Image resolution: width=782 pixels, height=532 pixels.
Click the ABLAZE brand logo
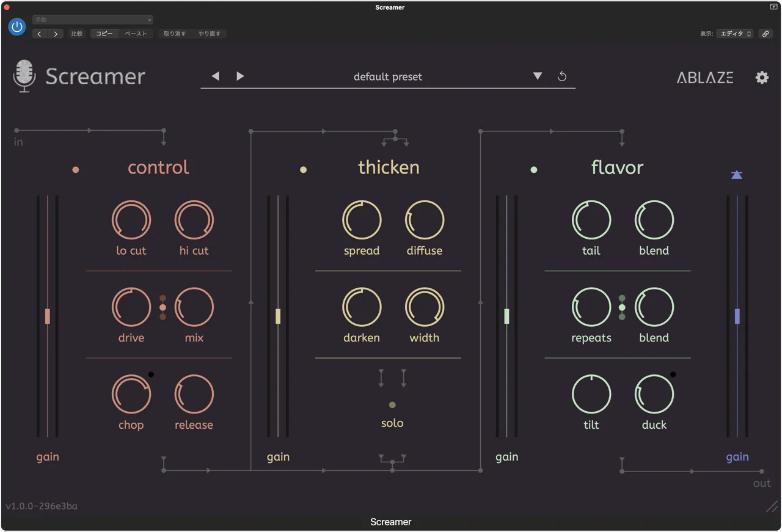(705, 78)
